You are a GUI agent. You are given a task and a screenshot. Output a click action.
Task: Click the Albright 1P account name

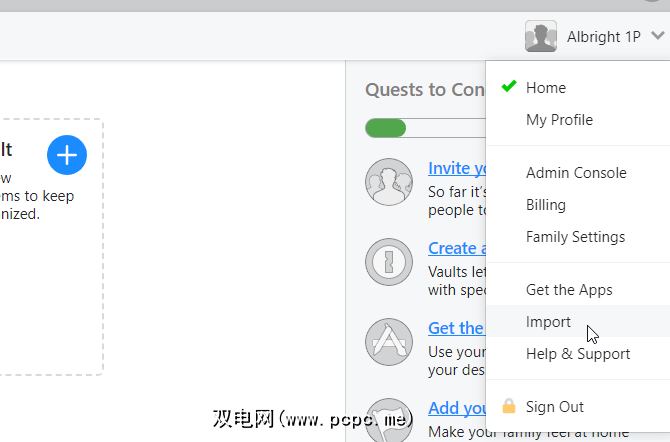click(x=603, y=37)
